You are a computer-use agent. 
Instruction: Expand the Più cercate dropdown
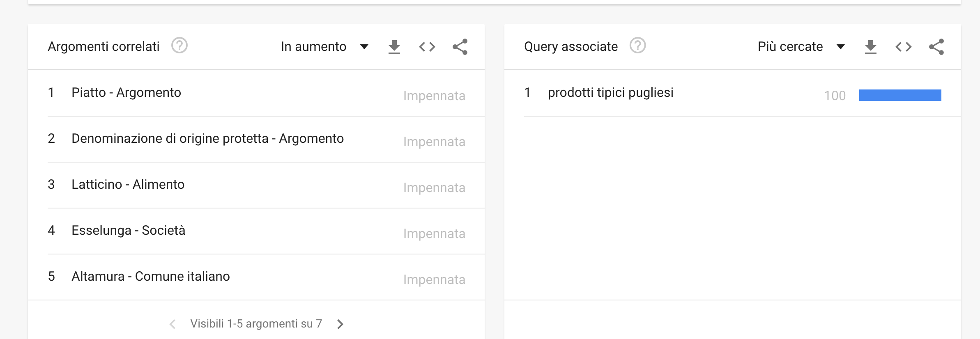tap(801, 47)
